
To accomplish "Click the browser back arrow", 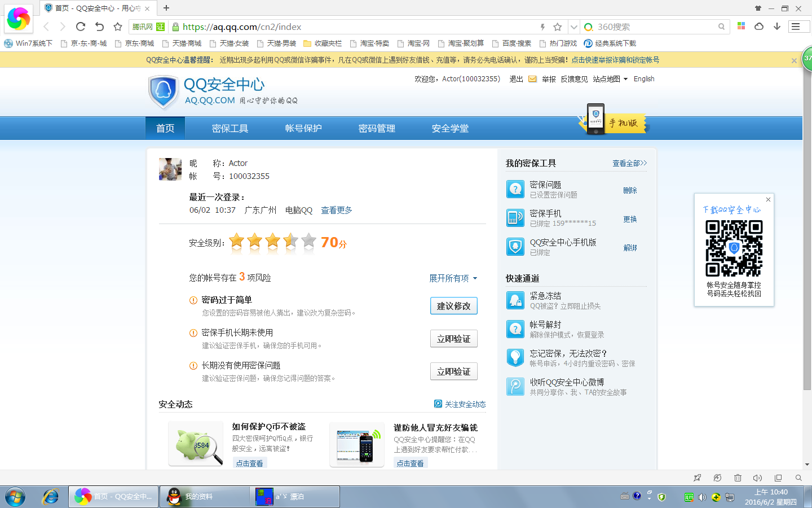I will [x=47, y=27].
